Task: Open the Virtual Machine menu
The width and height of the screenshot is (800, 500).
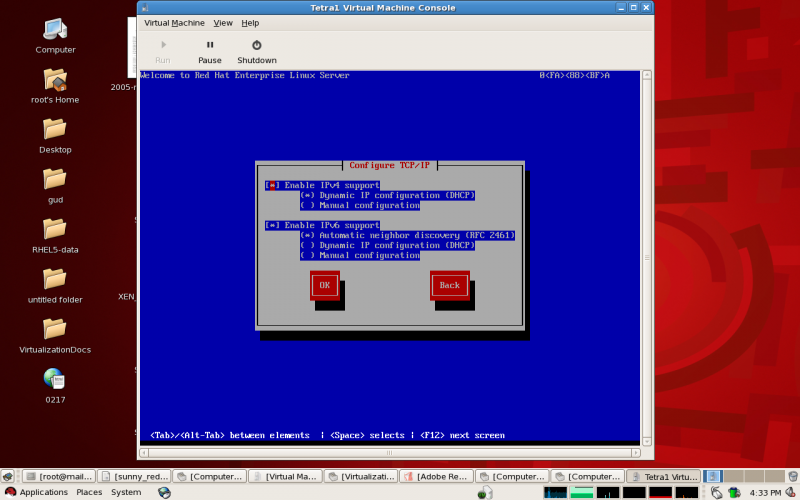Action: pos(174,23)
